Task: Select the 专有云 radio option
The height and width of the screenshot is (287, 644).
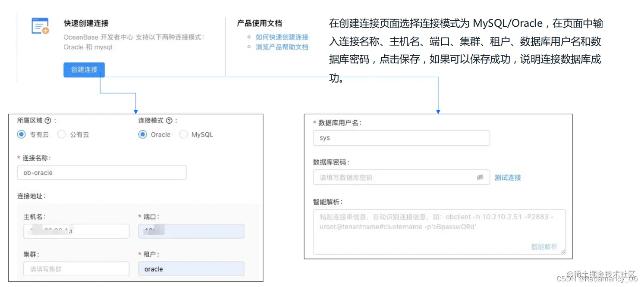Action: (x=21, y=134)
